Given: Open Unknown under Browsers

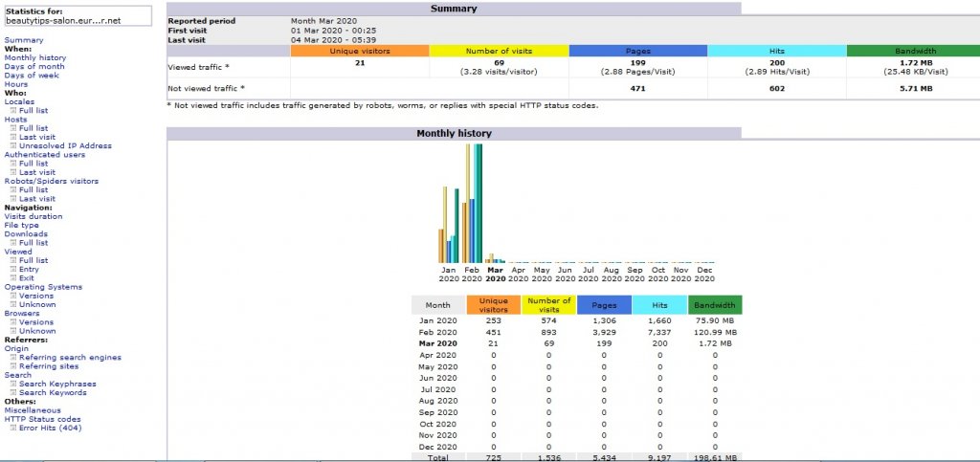Looking at the screenshot, I should [x=37, y=331].
